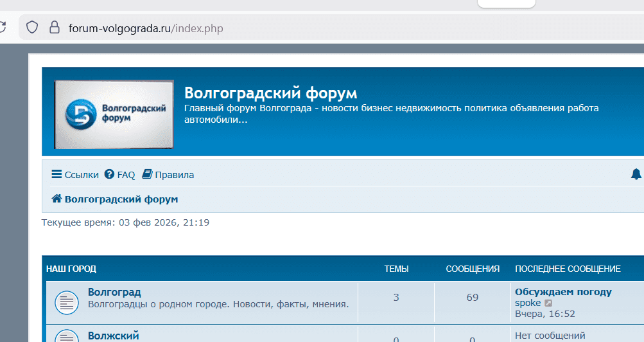Open the Ссылки quick links menu

point(75,175)
